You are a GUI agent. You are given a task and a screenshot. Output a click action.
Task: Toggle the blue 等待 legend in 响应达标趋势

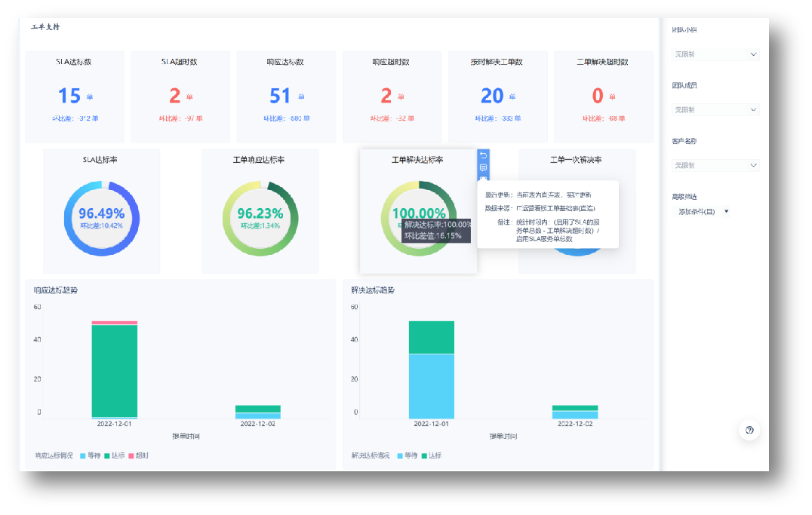point(89,455)
